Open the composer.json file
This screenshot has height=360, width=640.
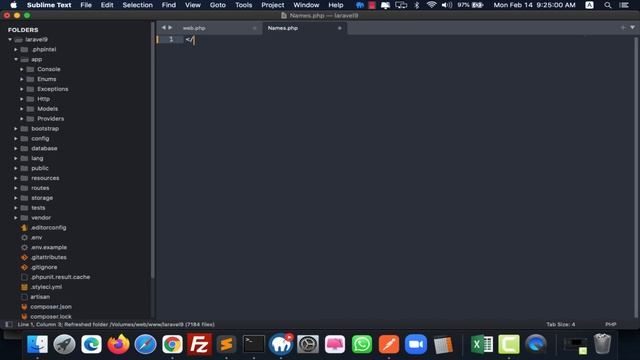point(51,307)
